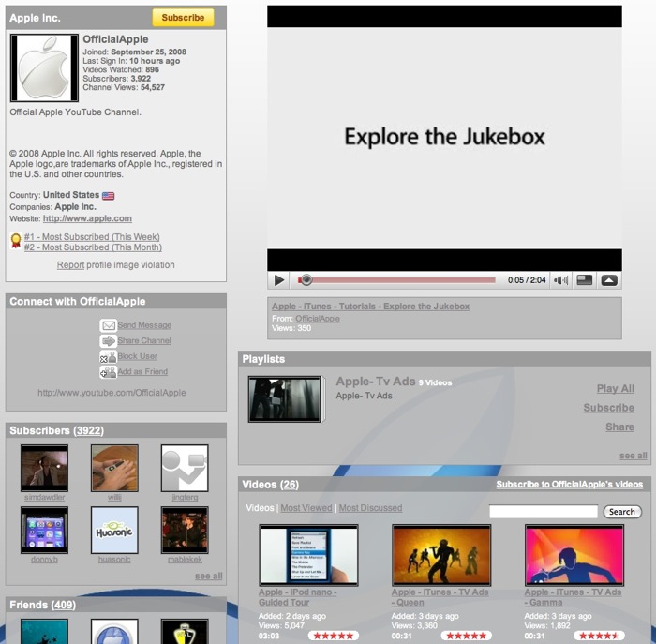Open the Videos count link 26
The height and width of the screenshot is (644, 656).
pos(290,485)
